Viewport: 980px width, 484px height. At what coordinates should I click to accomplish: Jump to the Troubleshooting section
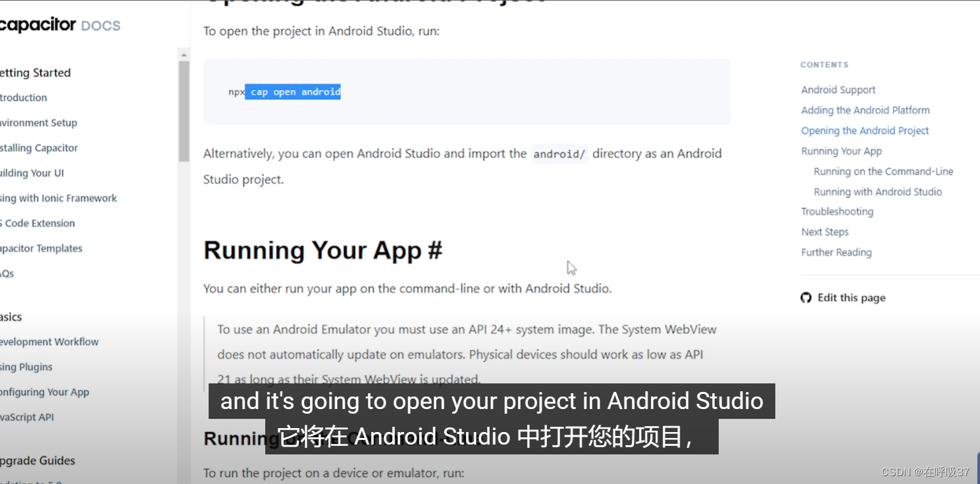[837, 211]
